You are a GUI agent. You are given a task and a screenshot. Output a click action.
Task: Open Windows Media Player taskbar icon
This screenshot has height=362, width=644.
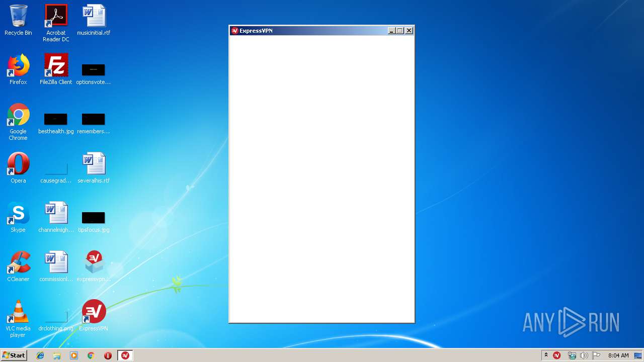(x=74, y=355)
